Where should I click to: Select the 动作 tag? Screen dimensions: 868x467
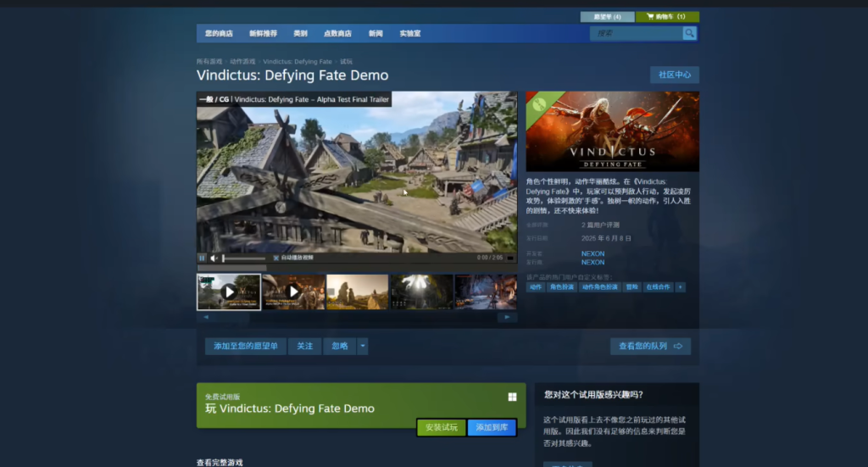pos(536,287)
